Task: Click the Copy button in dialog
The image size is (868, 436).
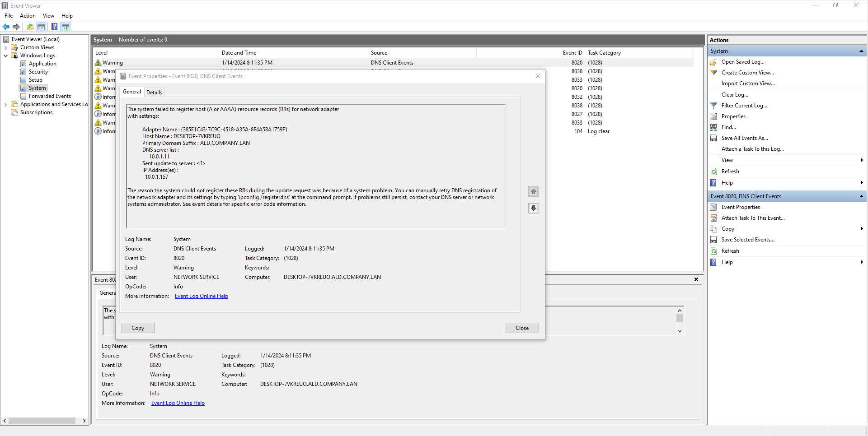Action: click(x=138, y=328)
